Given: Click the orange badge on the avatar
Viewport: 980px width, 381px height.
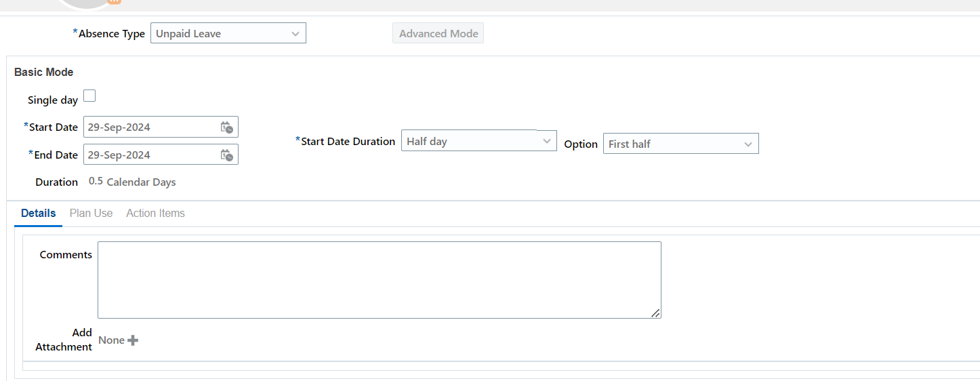Looking at the screenshot, I should tap(114, 2).
